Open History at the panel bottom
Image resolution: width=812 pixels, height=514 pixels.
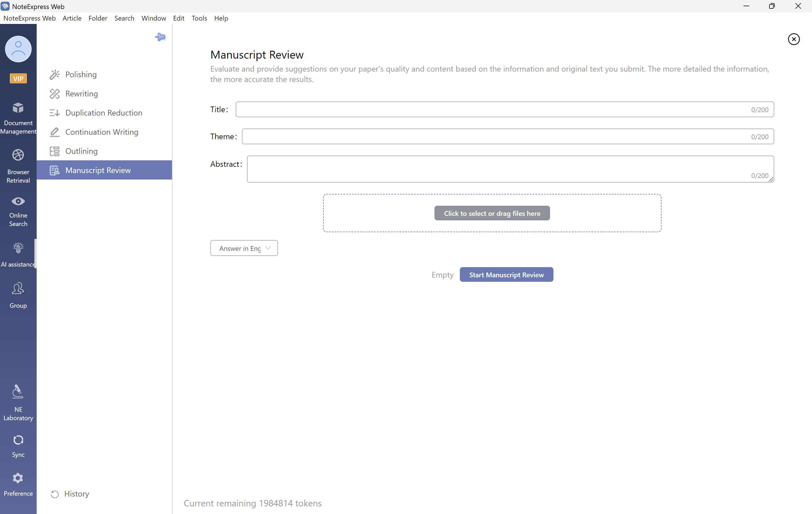70,494
